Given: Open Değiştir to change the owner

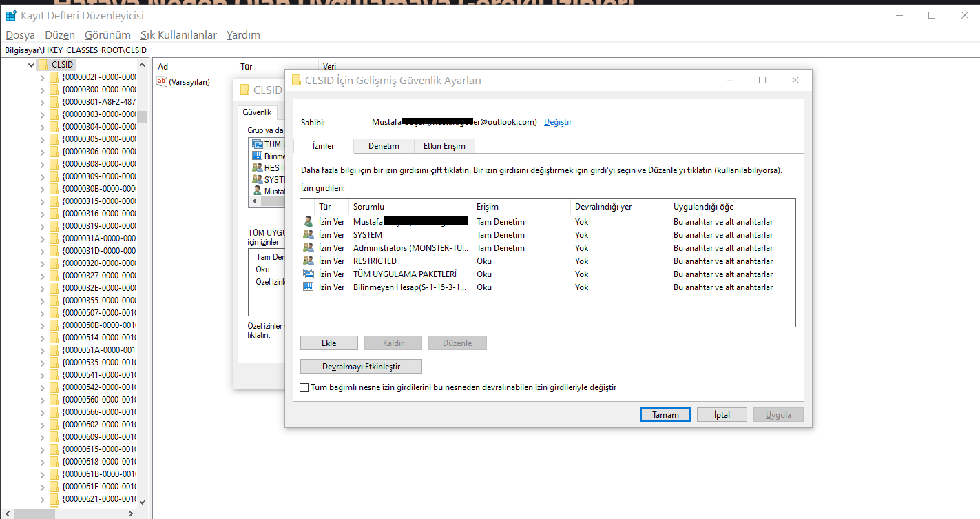Looking at the screenshot, I should [x=558, y=121].
